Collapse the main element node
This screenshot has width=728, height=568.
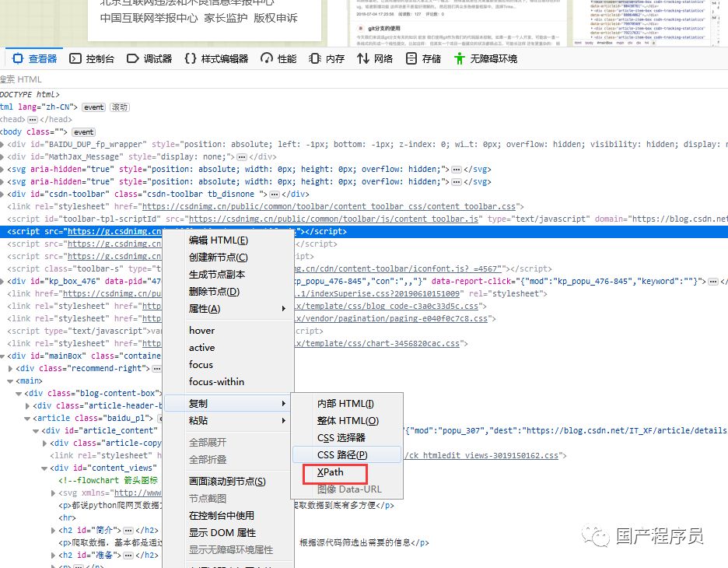(11, 381)
